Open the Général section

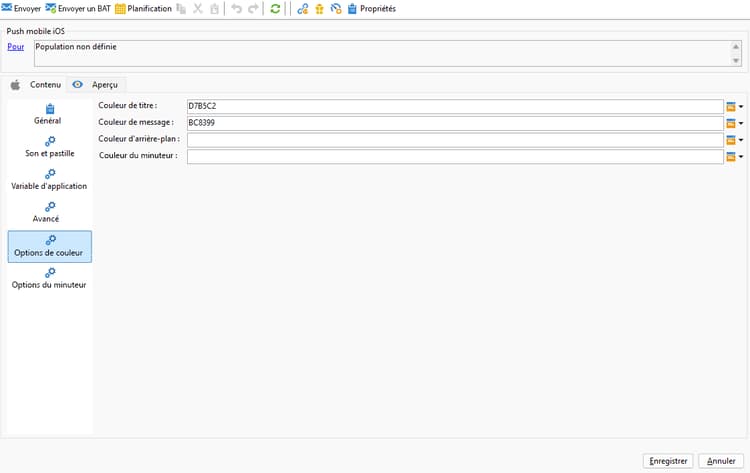pos(48,115)
